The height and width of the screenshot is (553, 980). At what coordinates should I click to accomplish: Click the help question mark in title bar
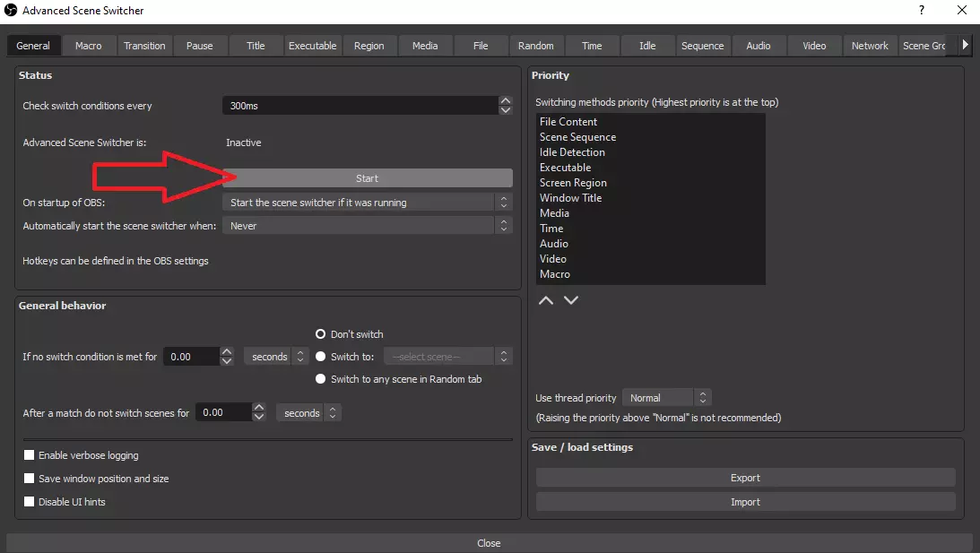click(x=921, y=11)
